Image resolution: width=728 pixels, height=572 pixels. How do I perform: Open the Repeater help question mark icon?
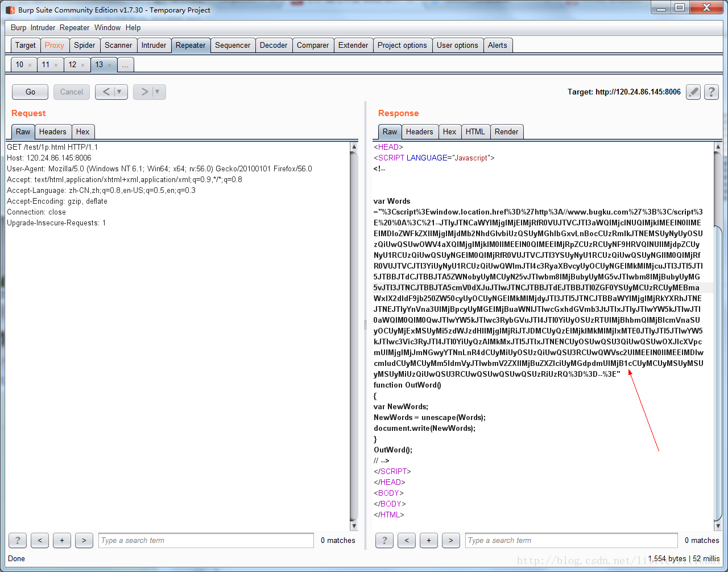click(x=712, y=92)
